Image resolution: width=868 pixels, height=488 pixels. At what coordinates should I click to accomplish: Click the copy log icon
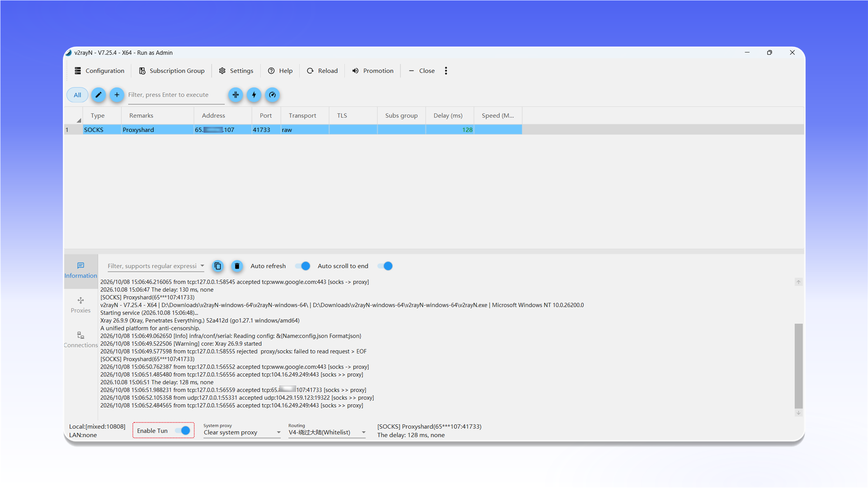coord(218,266)
